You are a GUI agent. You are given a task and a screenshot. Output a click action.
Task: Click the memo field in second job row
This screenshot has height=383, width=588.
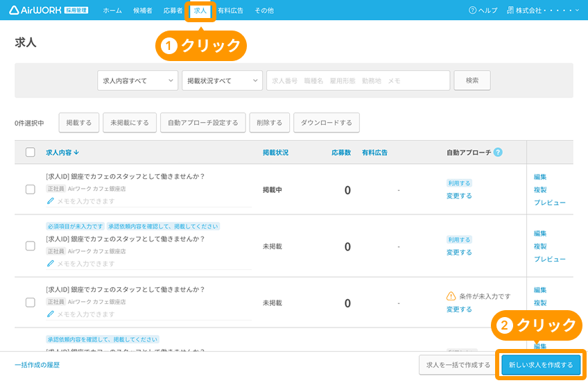(148, 264)
